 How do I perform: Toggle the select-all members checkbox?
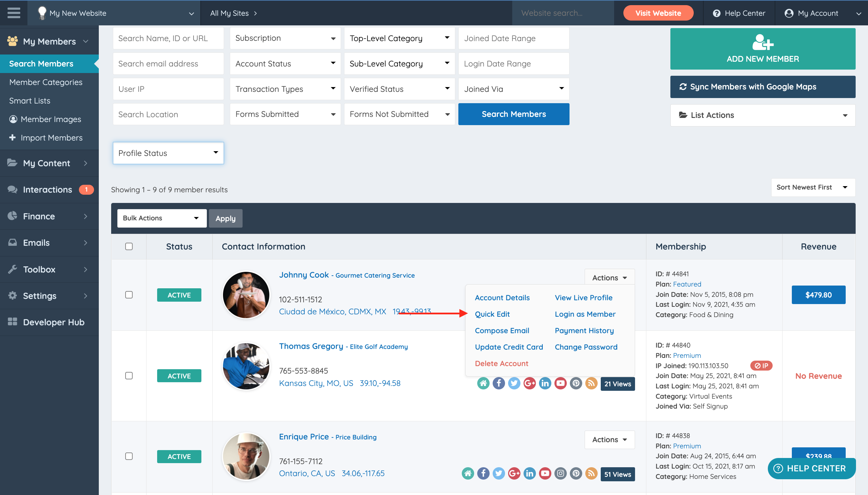[129, 246]
